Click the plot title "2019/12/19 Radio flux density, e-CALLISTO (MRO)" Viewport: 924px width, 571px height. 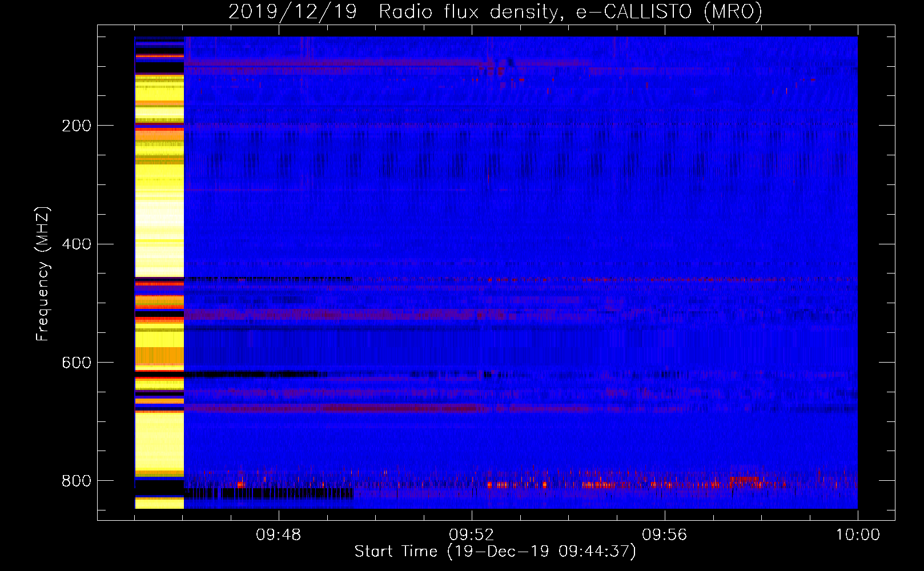495,11
